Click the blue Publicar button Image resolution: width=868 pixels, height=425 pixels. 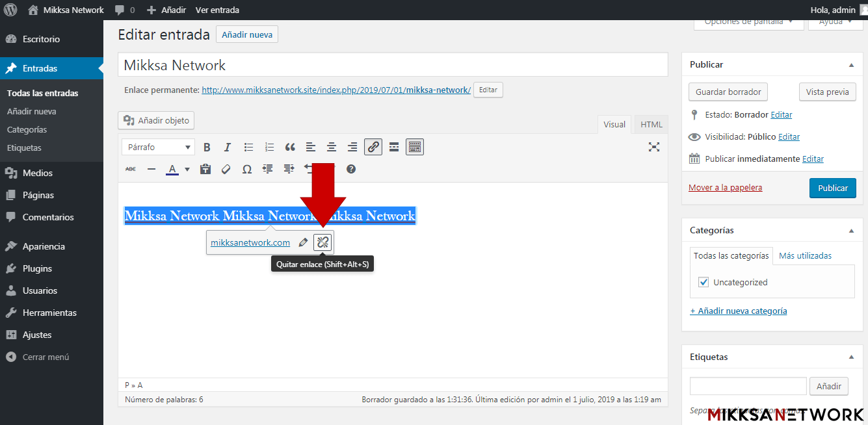(x=832, y=188)
